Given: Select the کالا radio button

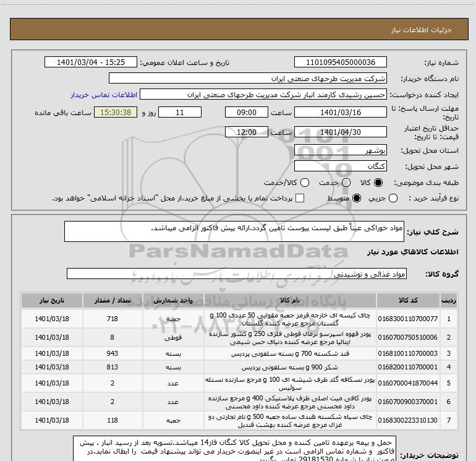Looking at the screenshot, I should point(378,183).
